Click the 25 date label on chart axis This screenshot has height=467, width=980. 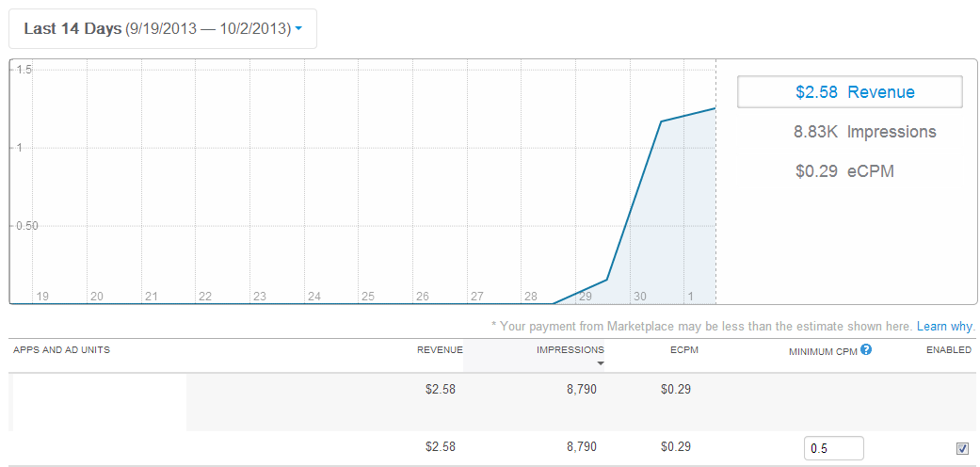(x=368, y=296)
